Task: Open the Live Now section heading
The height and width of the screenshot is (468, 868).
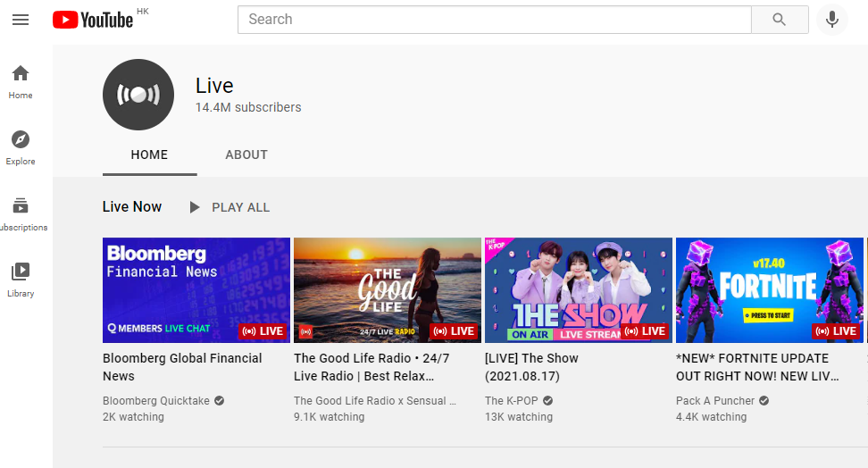Action: [x=132, y=206]
